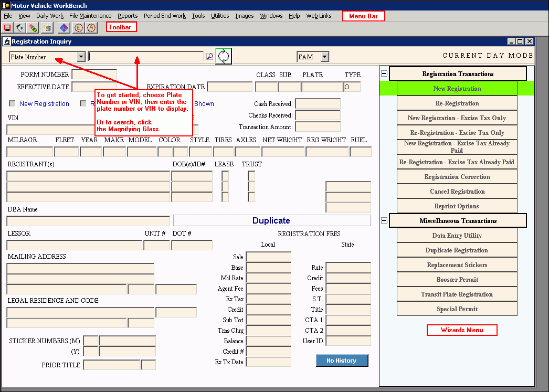Click the Agent Fee field
The height and width of the screenshot is (392, 549).
pos(269,289)
